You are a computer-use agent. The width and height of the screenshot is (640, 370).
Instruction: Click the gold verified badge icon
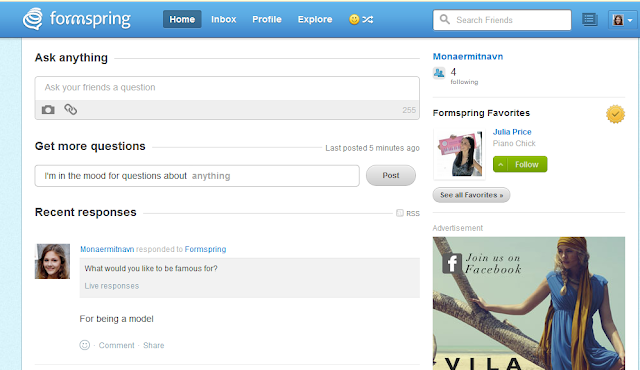(615, 114)
